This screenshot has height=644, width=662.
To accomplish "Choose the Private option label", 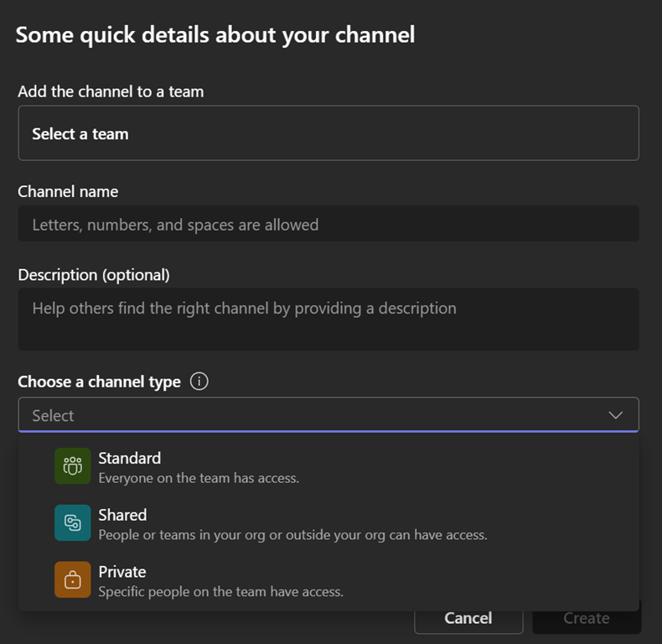I will tap(122, 572).
